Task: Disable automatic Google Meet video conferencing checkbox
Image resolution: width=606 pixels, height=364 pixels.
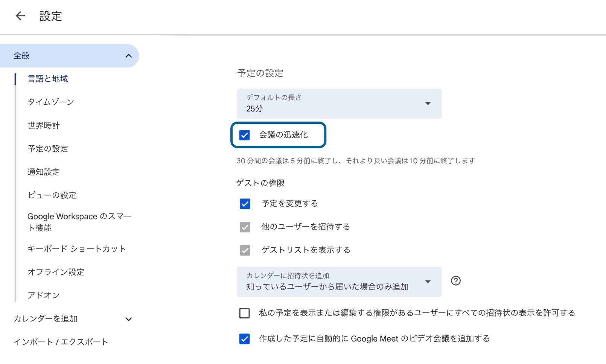Action: pos(245,339)
